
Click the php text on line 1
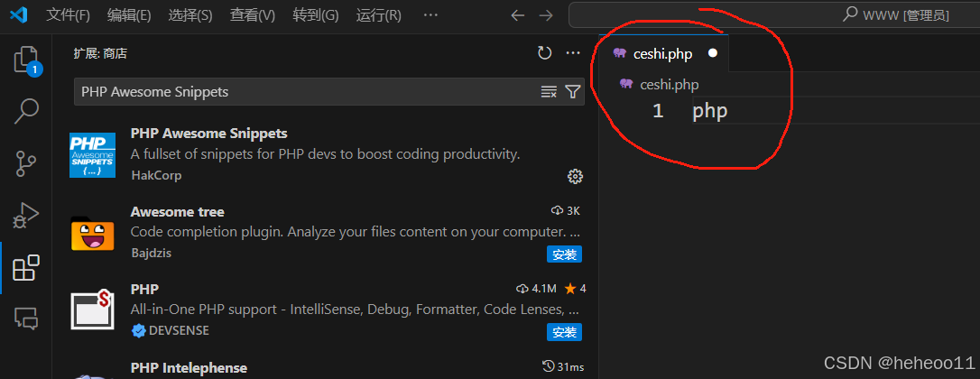[x=710, y=111]
